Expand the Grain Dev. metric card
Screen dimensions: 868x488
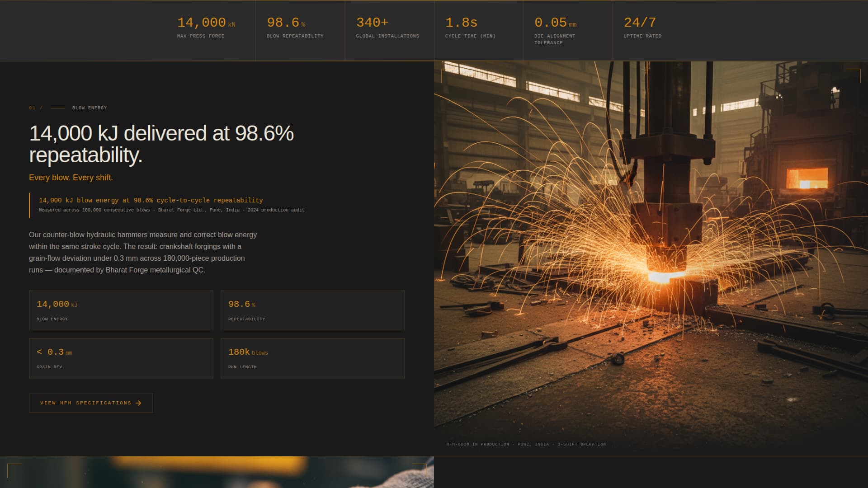coord(121,358)
